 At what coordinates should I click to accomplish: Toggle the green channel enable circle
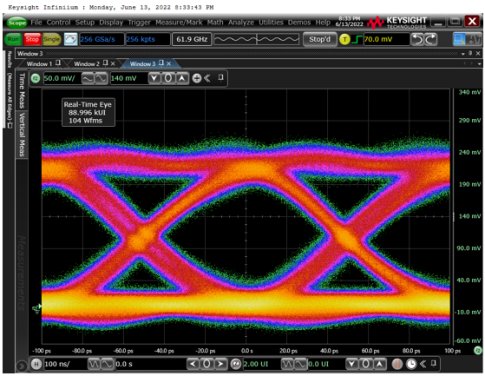pos(35,79)
